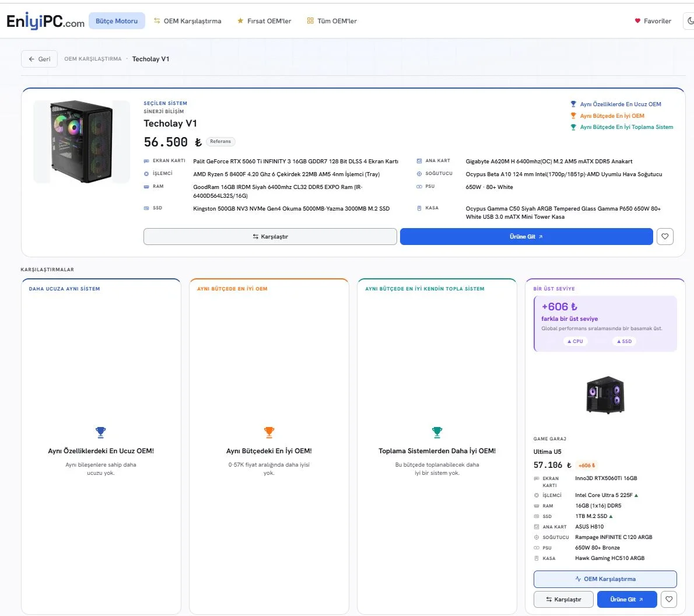Image resolution: width=694 pixels, height=616 pixels.
Task: Click trophy icon beside Aynı Bütçede En İyi OEM
Action: pos(573,116)
